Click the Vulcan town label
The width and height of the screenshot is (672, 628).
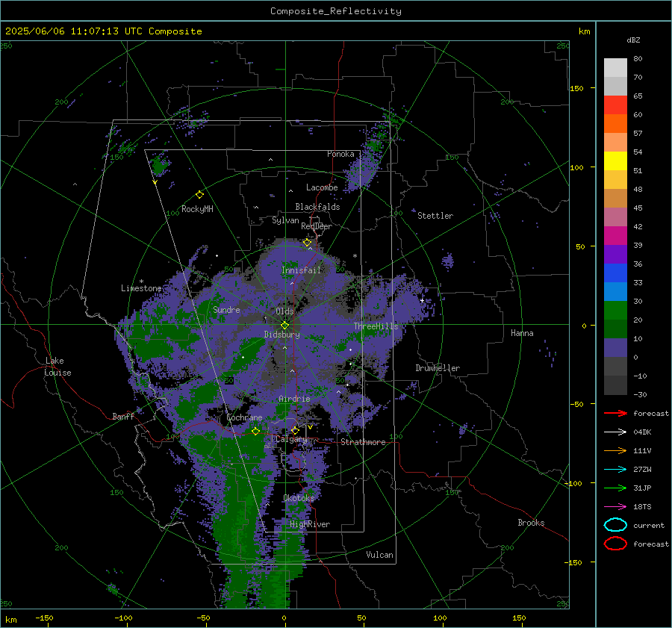pyautogui.click(x=379, y=555)
